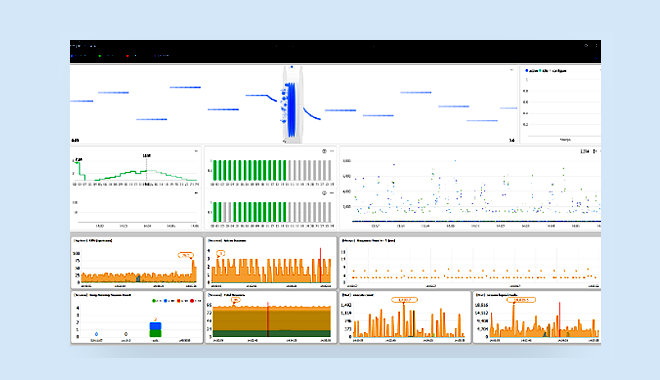Collapse the top transaction flow panel
This screenshot has width=660, height=380.
click(x=512, y=70)
